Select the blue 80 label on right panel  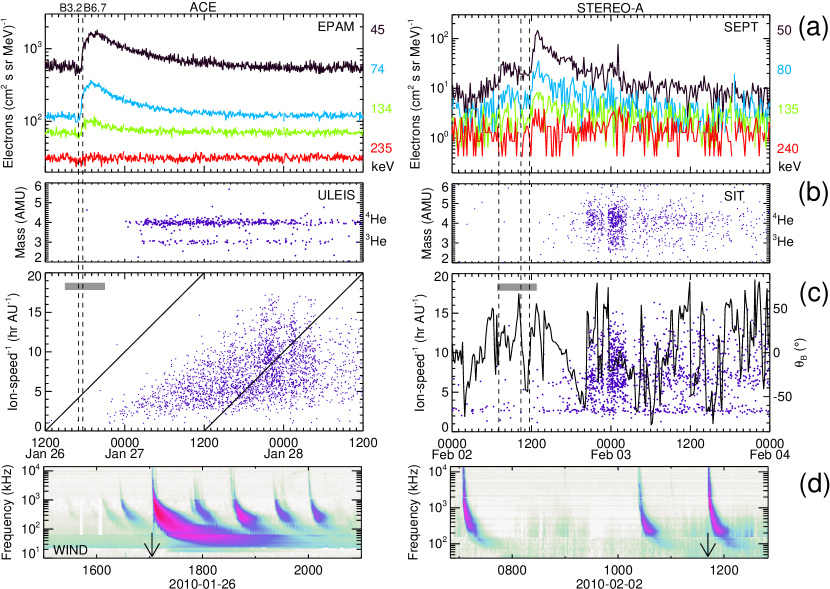pos(785,70)
